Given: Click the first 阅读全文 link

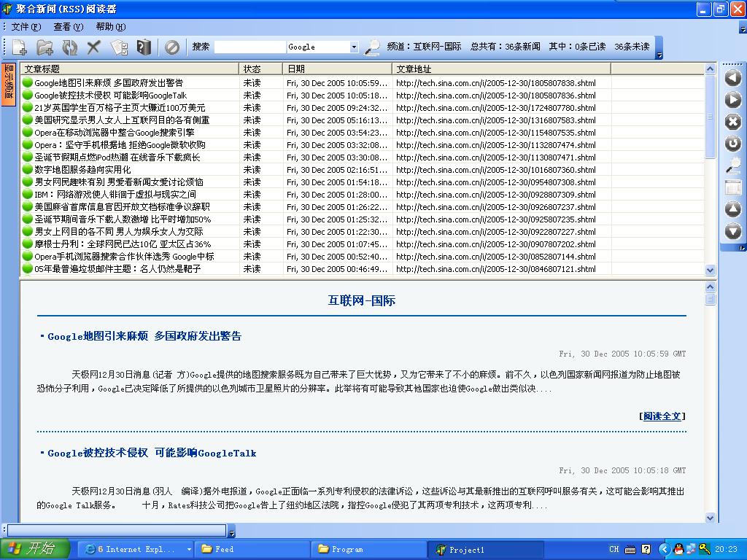Looking at the screenshot, I should (662, 416).
